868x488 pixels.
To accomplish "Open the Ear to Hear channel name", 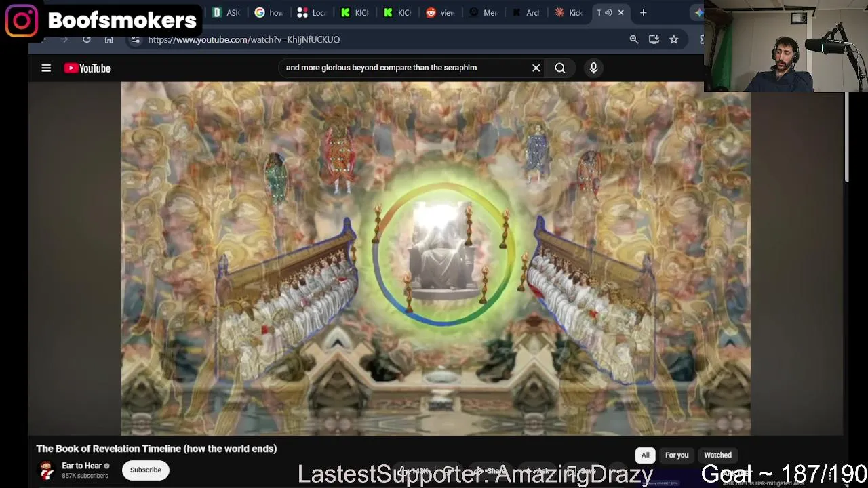I will pyautogui.click(x=81, y=466).
